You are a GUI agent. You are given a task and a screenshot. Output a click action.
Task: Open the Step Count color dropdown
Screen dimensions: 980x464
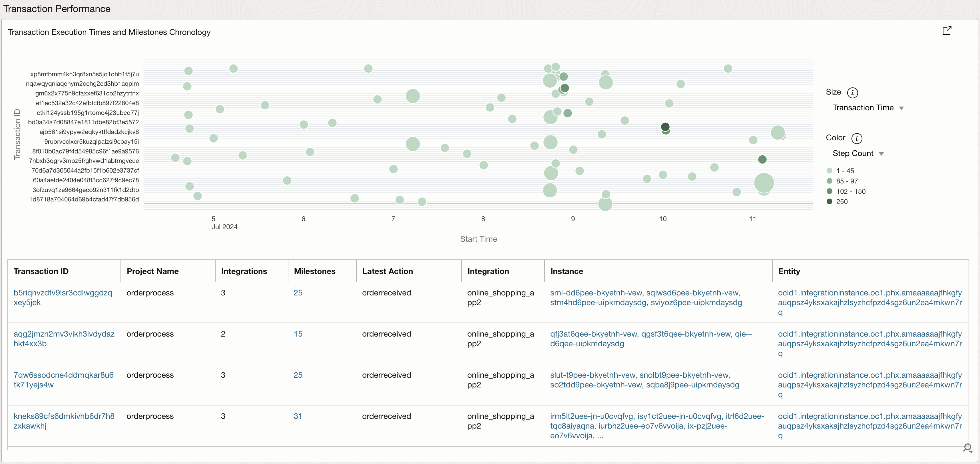[858, 153]
